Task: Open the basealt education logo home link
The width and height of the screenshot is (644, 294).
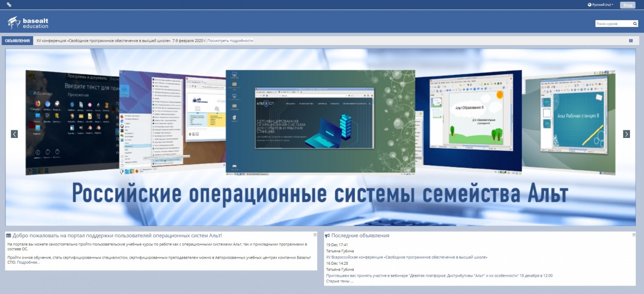Action: [x=28, y=23]
